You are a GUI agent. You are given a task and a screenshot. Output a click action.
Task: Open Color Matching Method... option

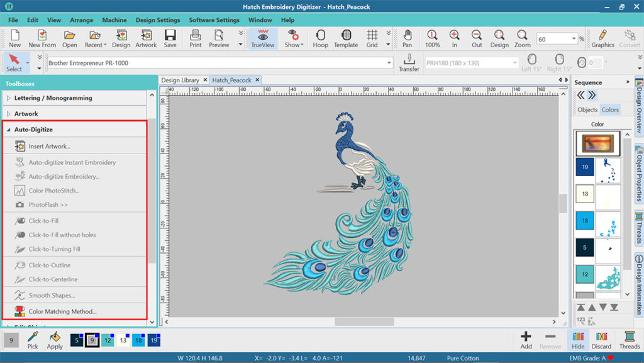tap(62, 311)
